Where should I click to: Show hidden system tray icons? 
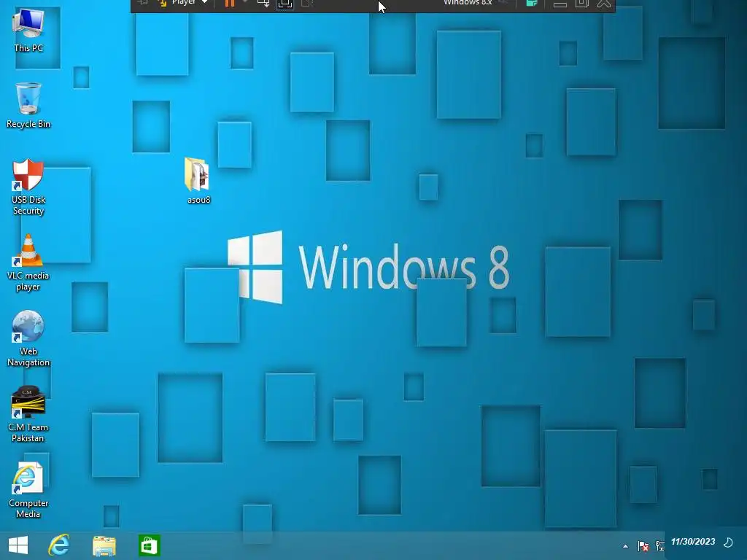click(625, 546)
